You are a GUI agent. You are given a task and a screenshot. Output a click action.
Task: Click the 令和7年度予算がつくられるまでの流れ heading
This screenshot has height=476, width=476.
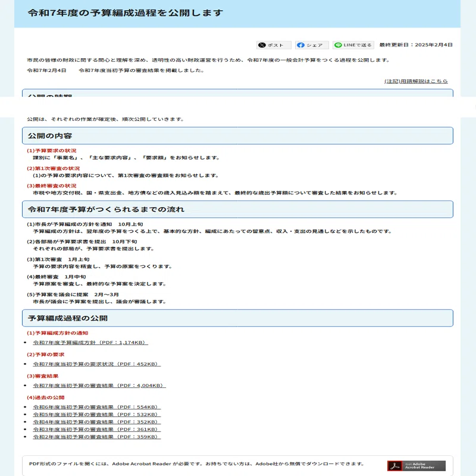237,209
